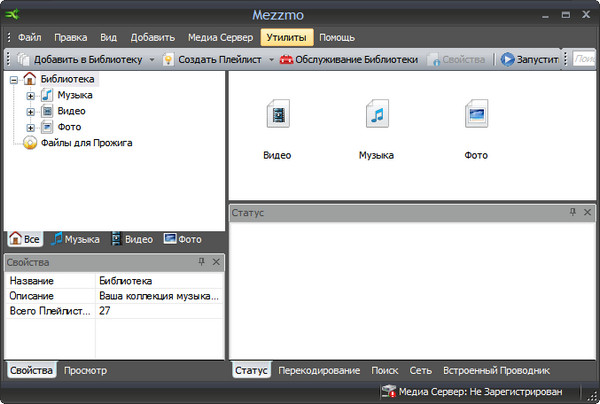Expand the Видео tree node

(x=31, y=112)
